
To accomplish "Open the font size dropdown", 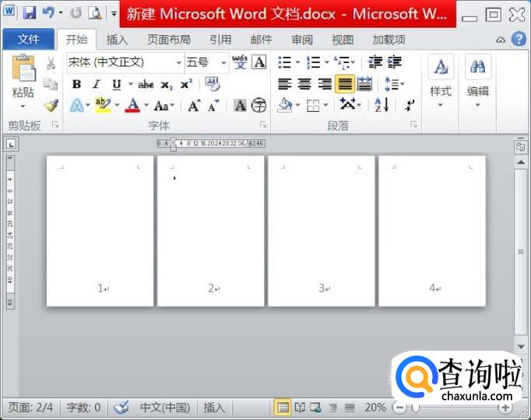I will 223,63.
